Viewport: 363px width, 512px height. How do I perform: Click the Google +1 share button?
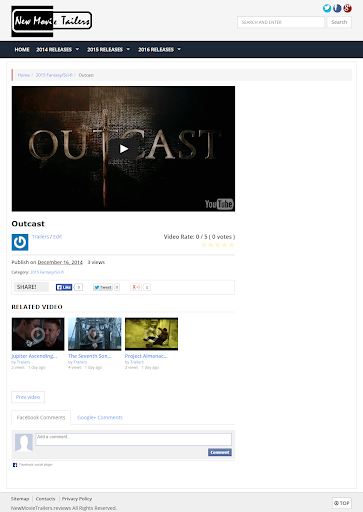click(136, 287)
